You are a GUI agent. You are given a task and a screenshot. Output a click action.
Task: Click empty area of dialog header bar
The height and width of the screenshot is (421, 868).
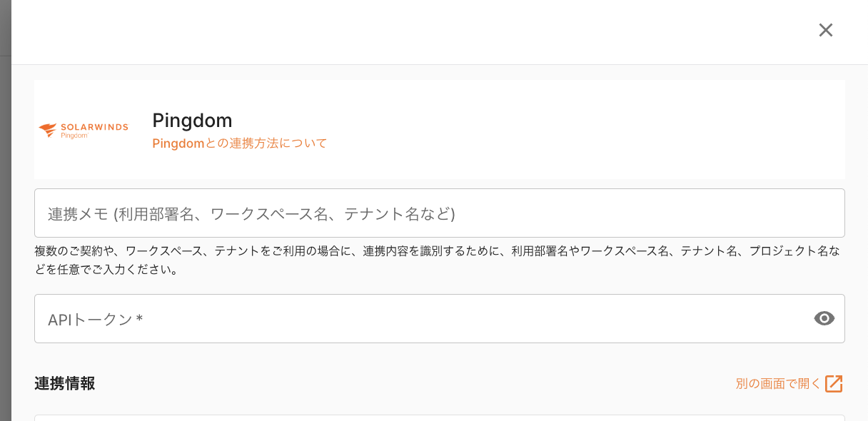pyautogui.click(x=428, y=32)
